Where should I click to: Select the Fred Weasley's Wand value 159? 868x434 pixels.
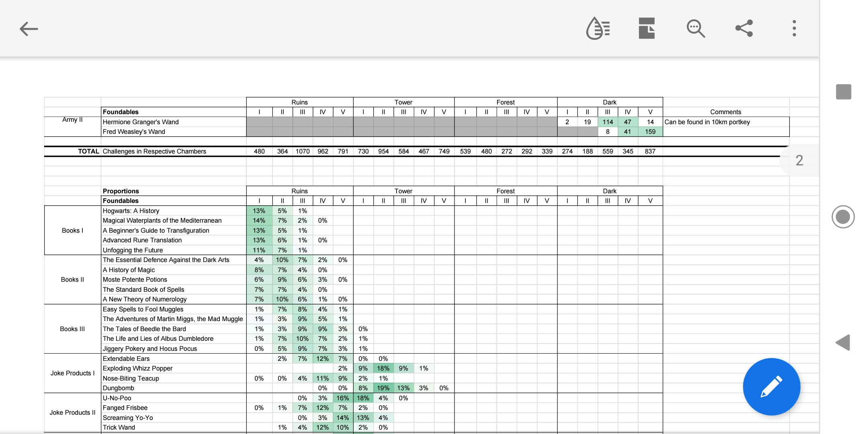[650, 132]
